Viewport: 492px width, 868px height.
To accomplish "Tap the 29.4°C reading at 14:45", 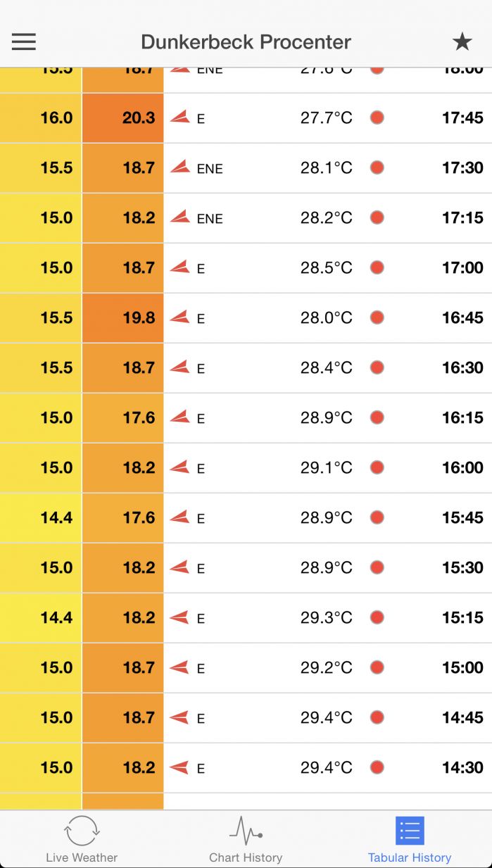I will click(327, 717).
